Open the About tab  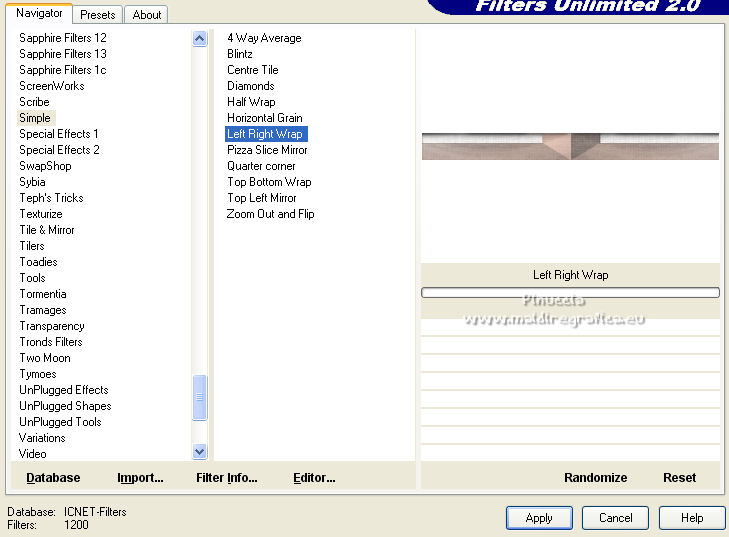tap(146, 15)
